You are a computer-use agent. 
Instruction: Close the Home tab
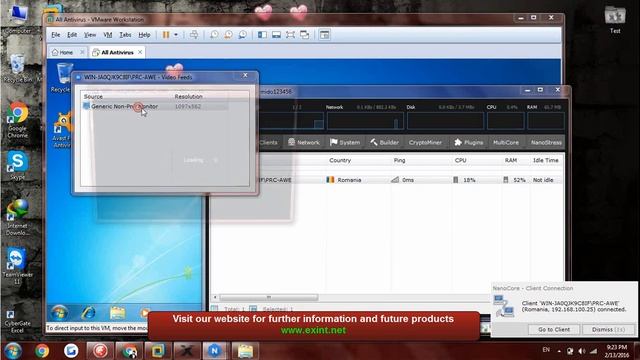[x=82, y=52]
